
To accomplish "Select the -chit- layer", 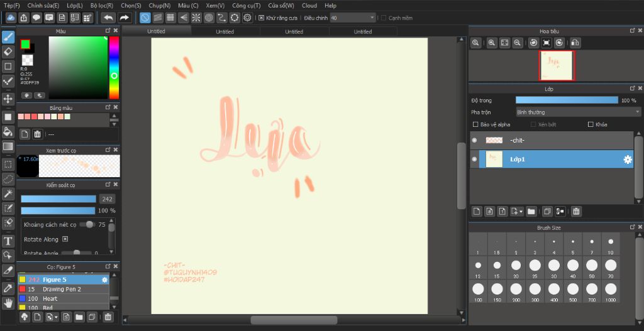I will pyautogui.click(x=551, y=140).
